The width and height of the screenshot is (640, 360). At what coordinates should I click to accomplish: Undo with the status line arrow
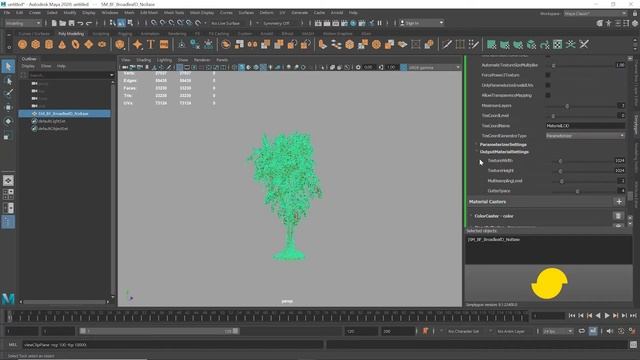(x=80, y=23)
